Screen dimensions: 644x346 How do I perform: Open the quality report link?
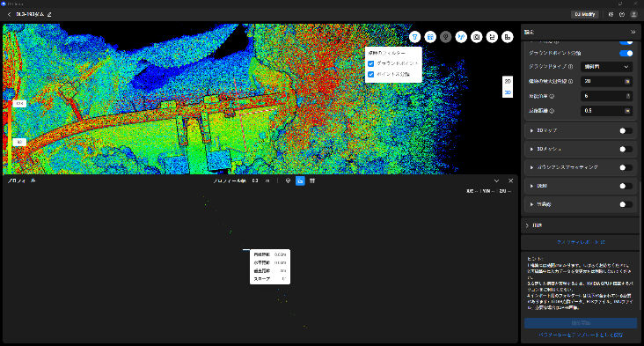click(x=581, y=242)
